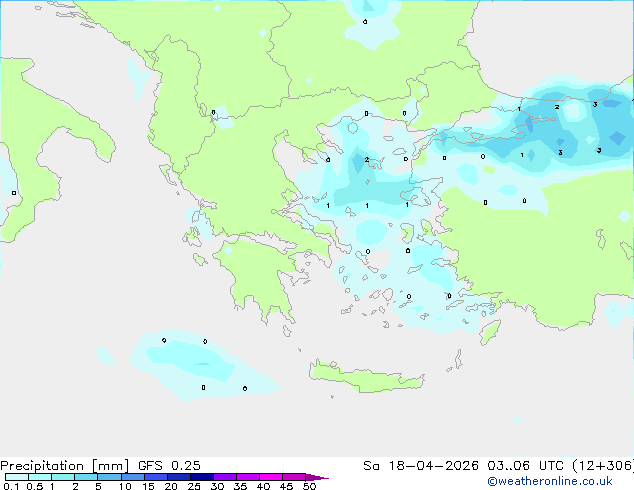634x490 pixels.
Task: Click the 'Precipitation [mm]' title text
Action: (65, 466)
